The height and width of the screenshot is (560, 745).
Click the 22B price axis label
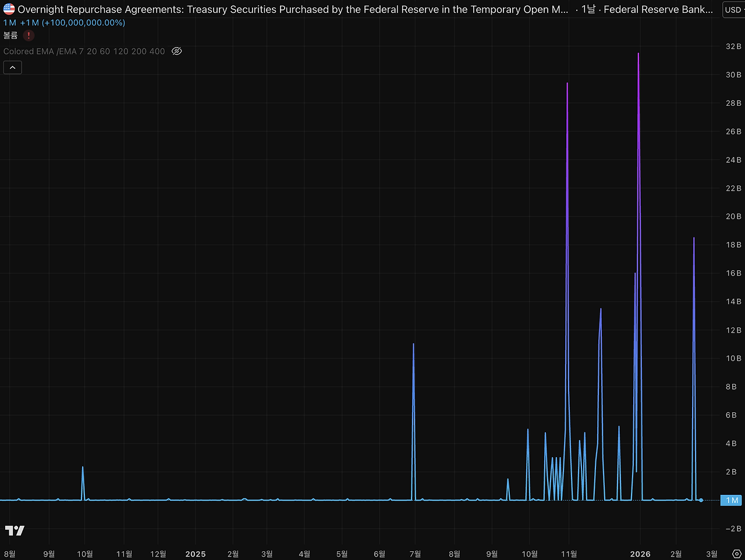coord(733,188)
